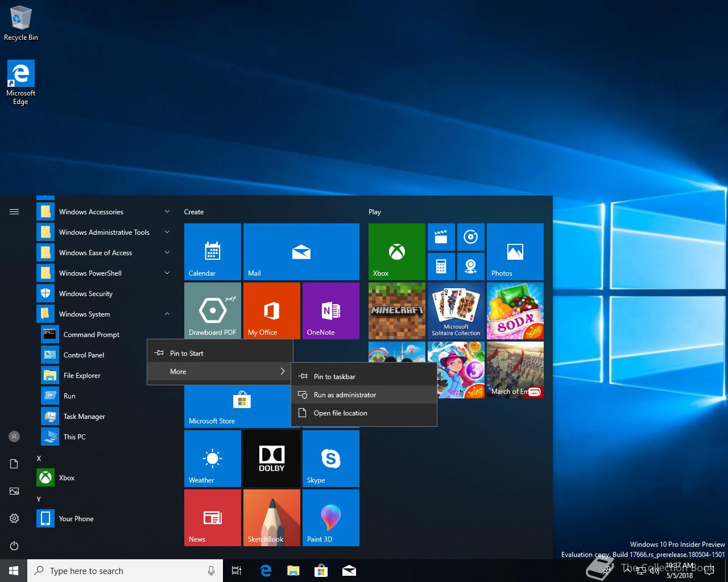Screen dimensions: 728x582
Task: Open File Explorer from the taskbar
Action: (293, 571)
